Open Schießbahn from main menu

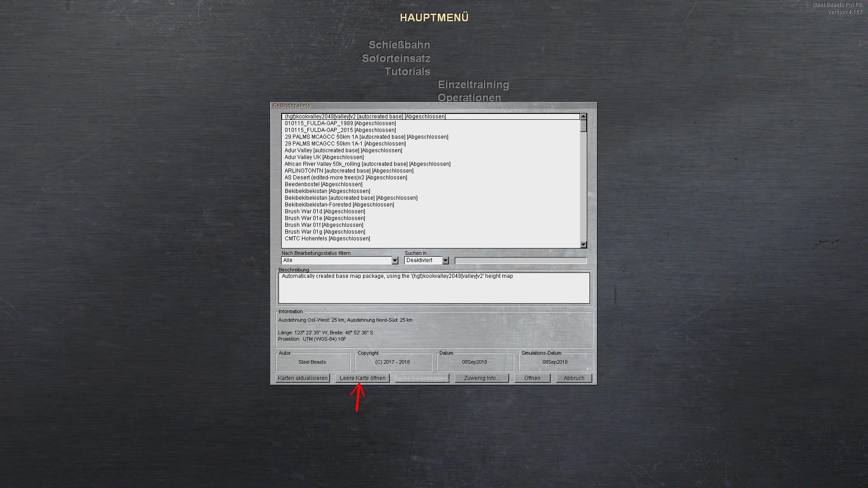tap(399, 45)
